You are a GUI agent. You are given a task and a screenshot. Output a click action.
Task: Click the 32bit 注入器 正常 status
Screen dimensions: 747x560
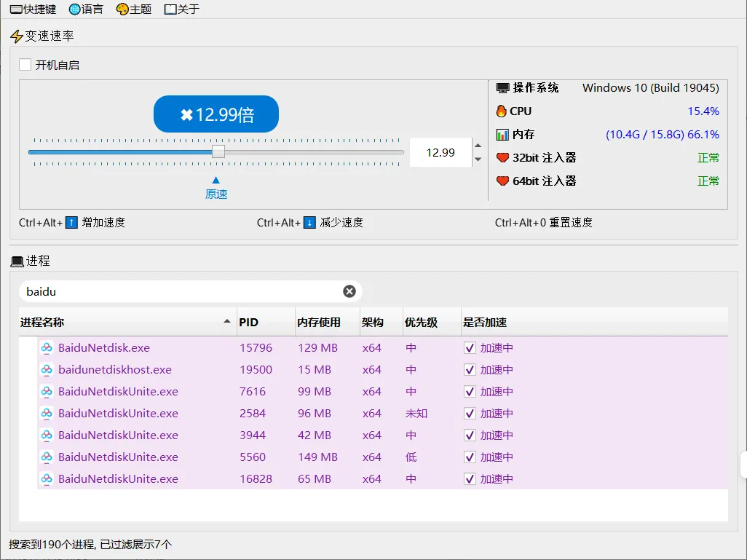(x=708, y=158)
